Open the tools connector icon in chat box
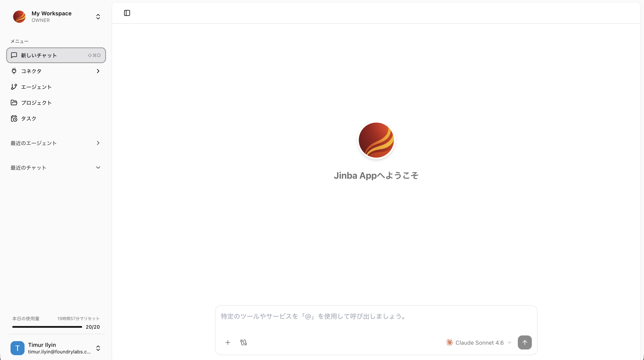Viewport: 644px width, 360px height. tap(244, 342)
